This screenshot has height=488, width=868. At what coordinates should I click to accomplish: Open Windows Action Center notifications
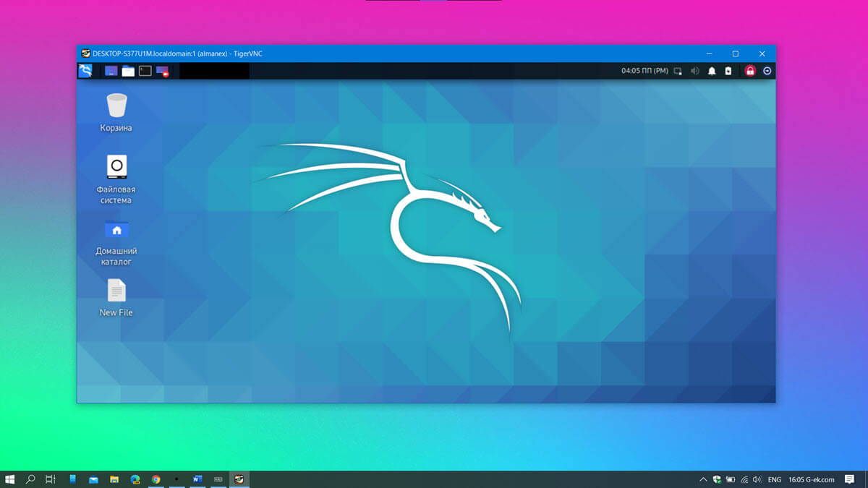(850, 479)
